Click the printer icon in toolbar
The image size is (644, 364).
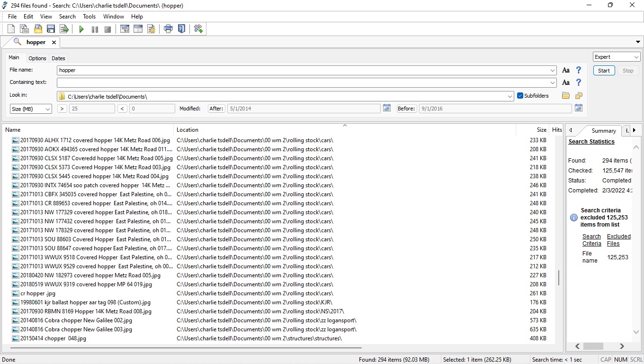tap(168, 29)
